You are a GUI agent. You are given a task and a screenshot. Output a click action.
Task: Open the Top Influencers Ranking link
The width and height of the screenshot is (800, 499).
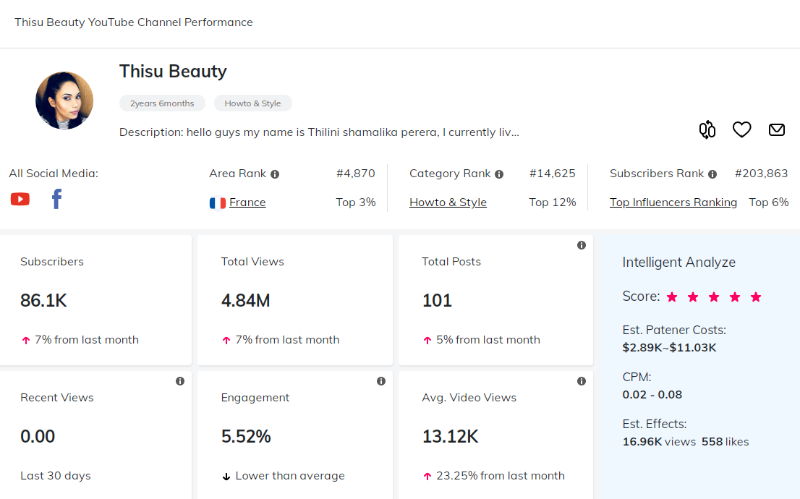673,202
